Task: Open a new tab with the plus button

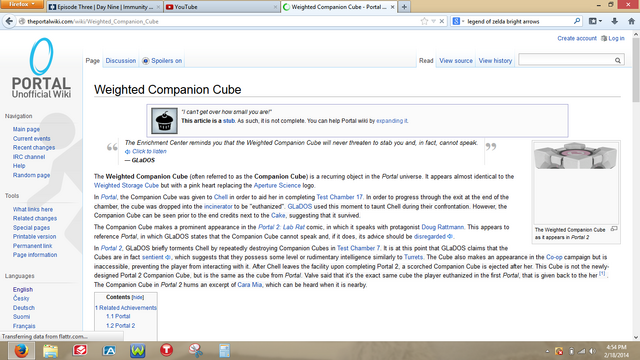Action: coord(404,7)
